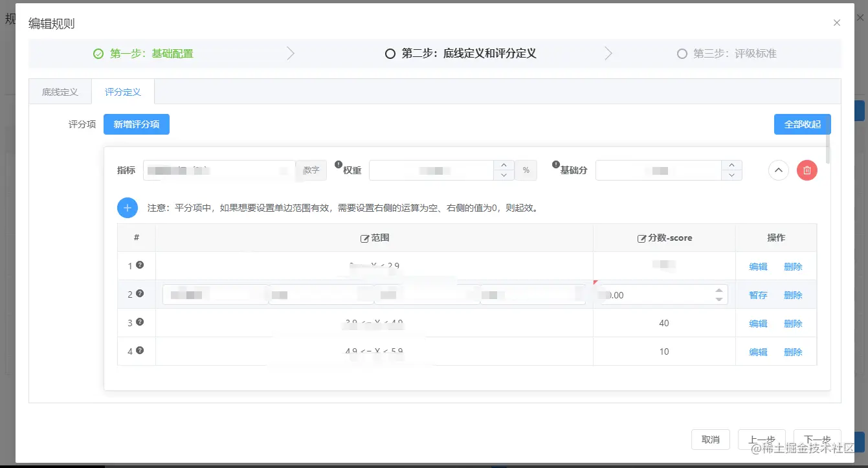Delete row 2 via 删除 link
Screen dimensions: 868x468
793,295
